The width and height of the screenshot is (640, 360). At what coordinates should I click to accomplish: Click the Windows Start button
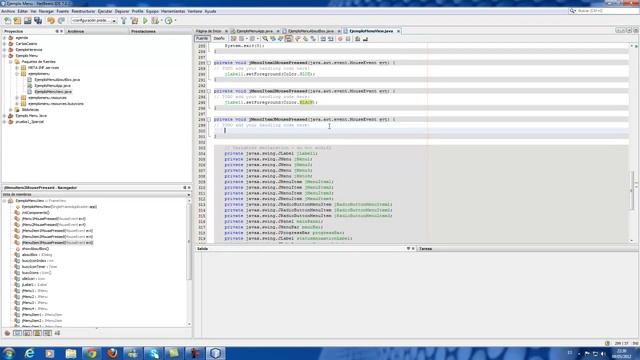click(9, 353)
